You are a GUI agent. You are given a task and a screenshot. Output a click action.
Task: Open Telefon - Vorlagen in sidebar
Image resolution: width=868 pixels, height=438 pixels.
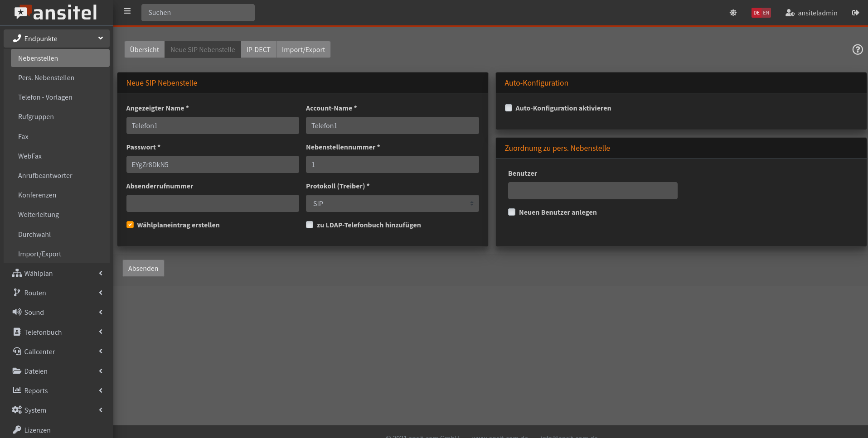click(45, 97)
